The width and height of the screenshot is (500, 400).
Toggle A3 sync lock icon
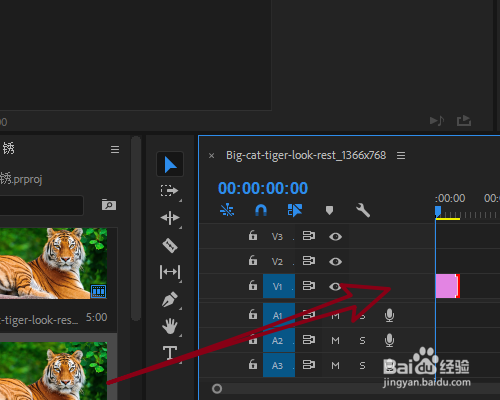[309, 365]
